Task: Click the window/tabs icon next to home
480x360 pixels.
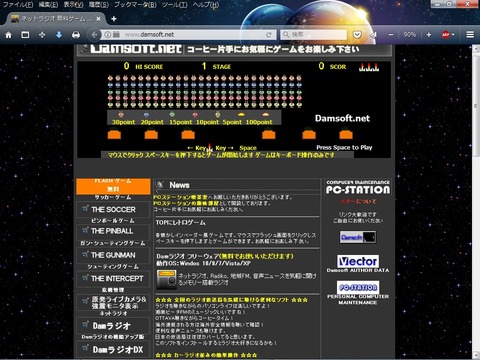Action: pyautogui.click(x=25, y=35)
